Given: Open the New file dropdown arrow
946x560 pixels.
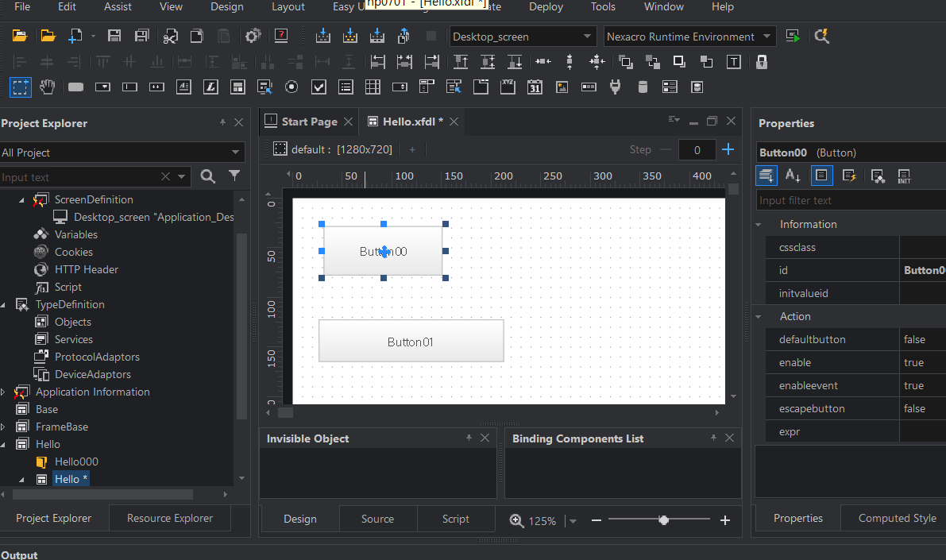Looking at the screenshot, I should coord(93,37).
